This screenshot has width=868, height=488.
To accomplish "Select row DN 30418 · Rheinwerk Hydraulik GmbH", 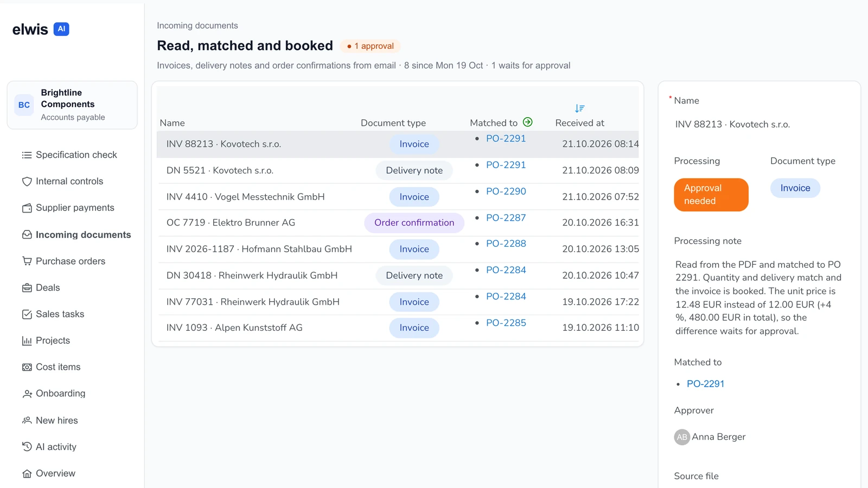I will pyautogui.click(x=398, y=276).
